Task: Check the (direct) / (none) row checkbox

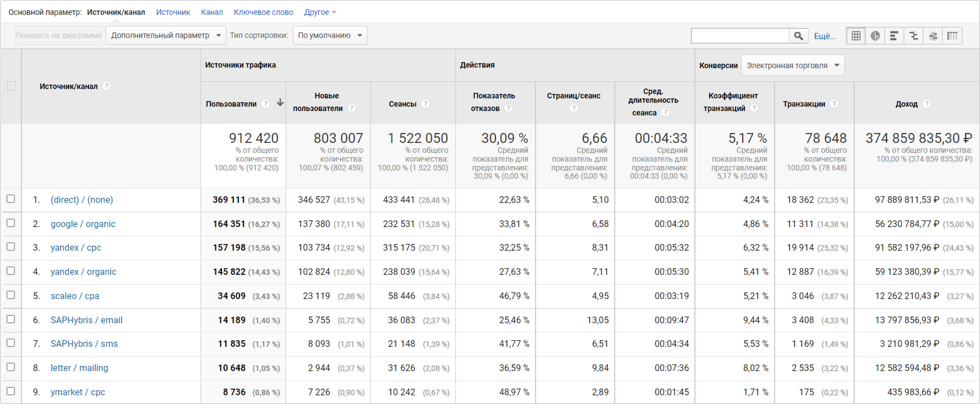Action: point(11,199)
